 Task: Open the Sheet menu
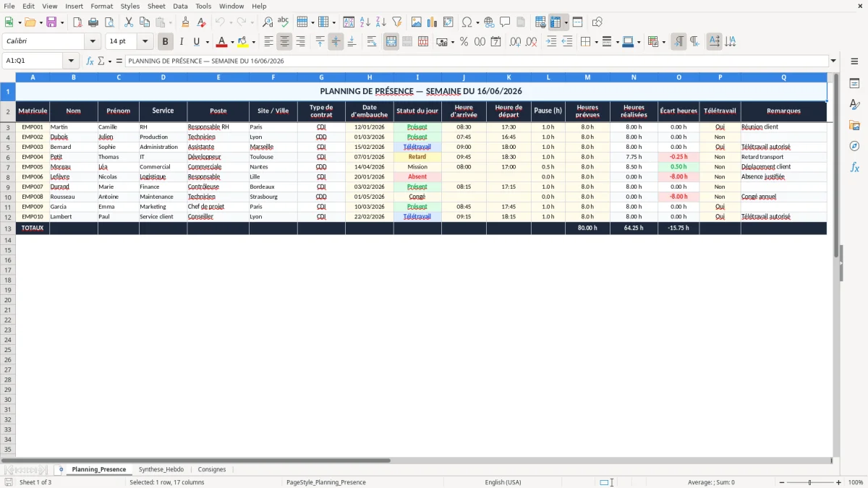coord(156,6)
